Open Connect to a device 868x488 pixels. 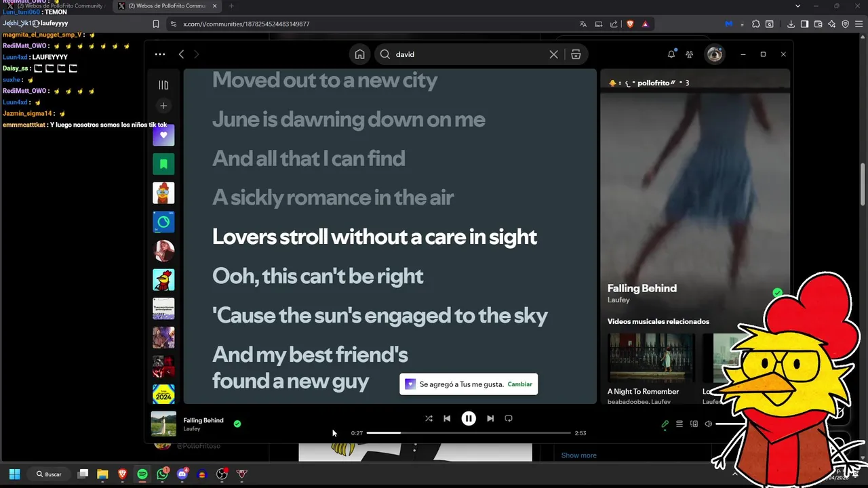[694, 424]
